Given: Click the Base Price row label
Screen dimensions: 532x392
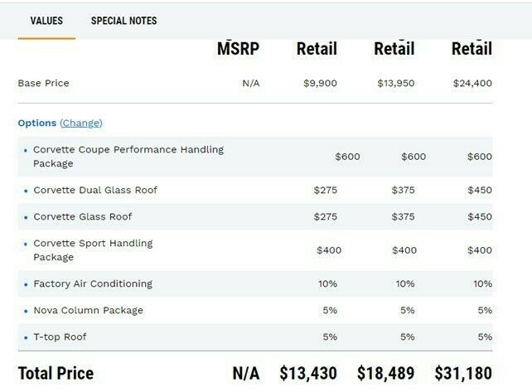Looking at the screenshot, I should click(x=43, y=83).
